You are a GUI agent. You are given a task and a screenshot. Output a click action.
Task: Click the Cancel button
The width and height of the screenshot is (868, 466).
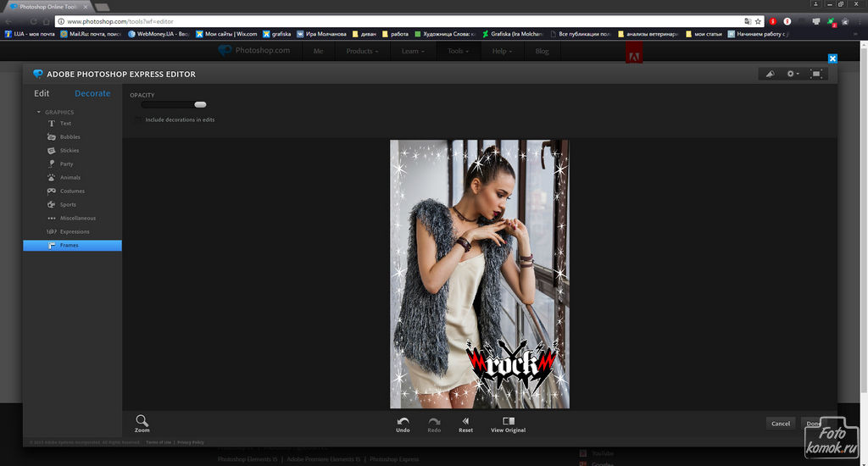[781, 424]
